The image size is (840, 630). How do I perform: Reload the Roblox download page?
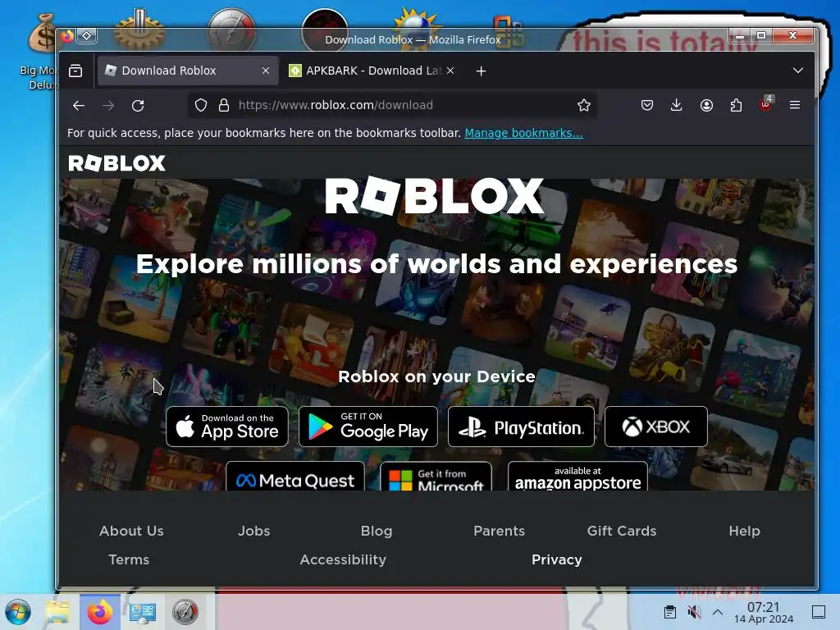click(x=138, y=106)
